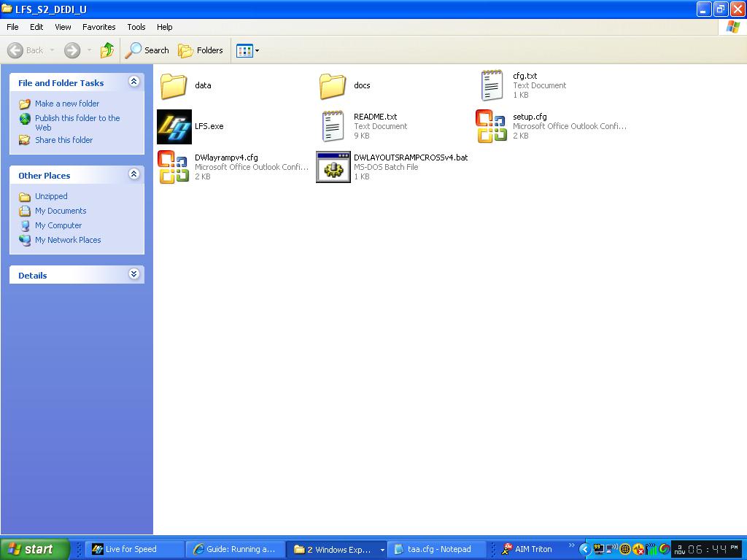Open the View menu
Image resolution: width=747 pixels, height=560 pixels.
tap(63, 27)
